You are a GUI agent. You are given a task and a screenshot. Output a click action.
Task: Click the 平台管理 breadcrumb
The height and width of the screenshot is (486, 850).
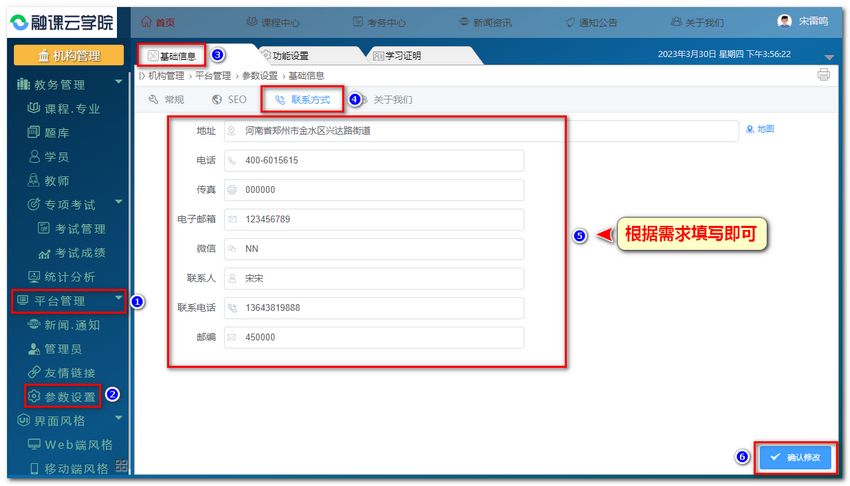click(213, 76)
